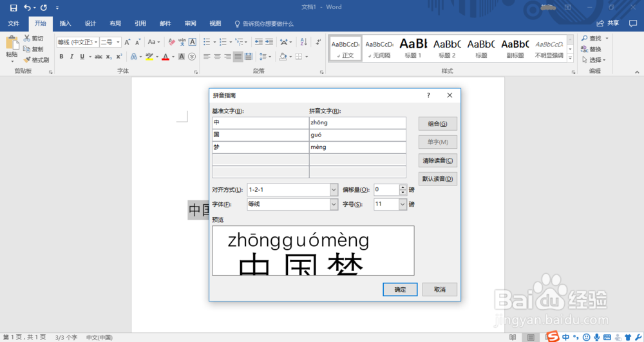
Task: Increase font size with the grow font icon
Action: 128,42
